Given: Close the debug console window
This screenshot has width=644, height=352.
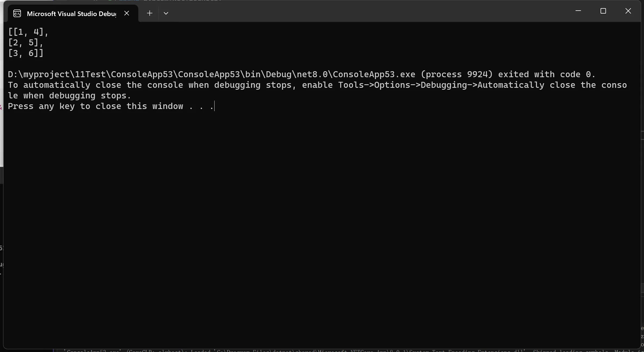Looking at the screenshot, I should (x=628, y=11).
